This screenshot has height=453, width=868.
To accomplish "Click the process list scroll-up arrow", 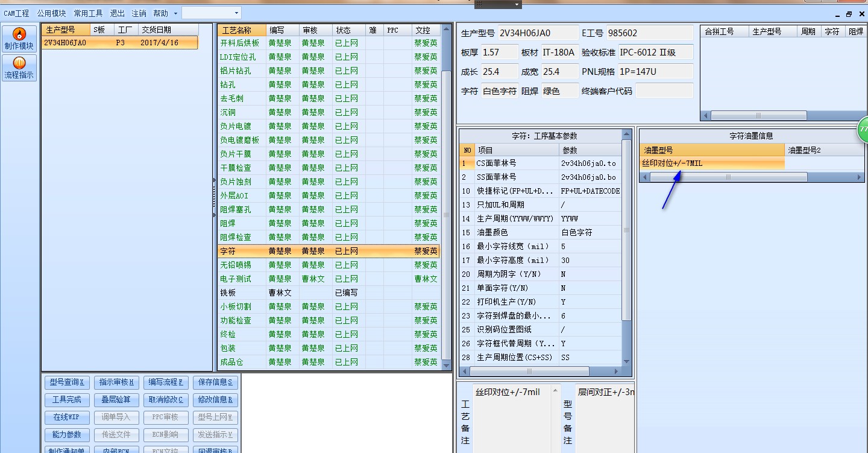I will 446,28.
